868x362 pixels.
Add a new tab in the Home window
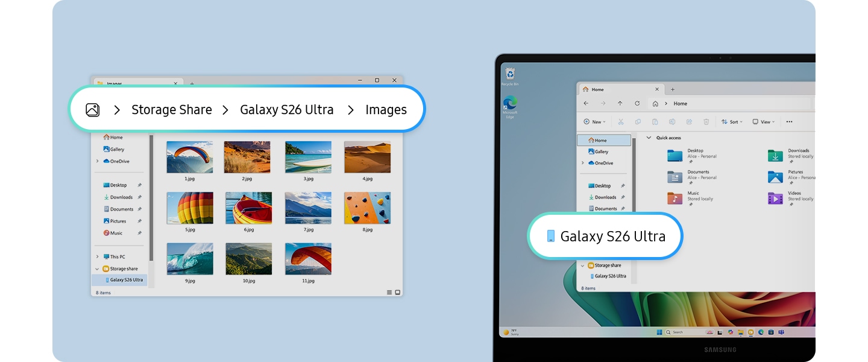[673, 89]
